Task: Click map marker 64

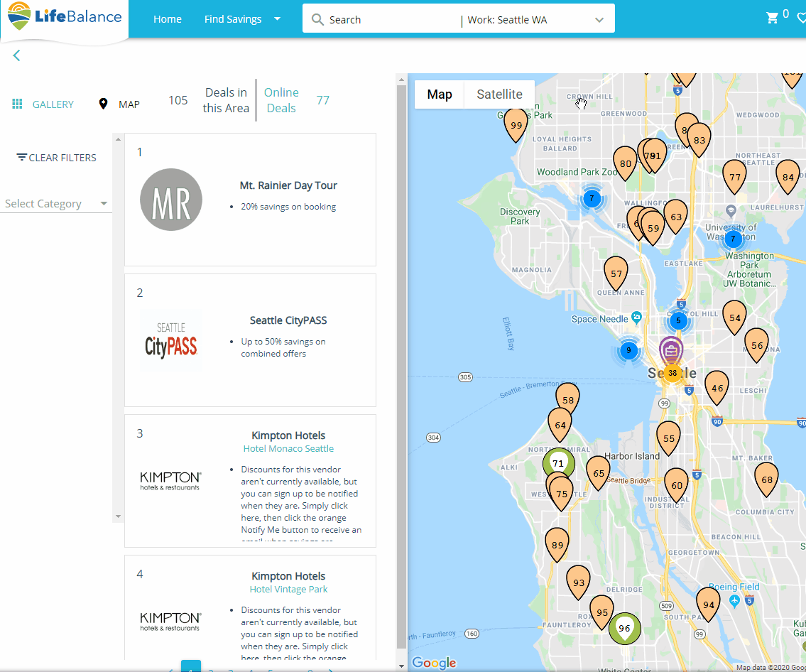Action: click(x=560, y=426)
